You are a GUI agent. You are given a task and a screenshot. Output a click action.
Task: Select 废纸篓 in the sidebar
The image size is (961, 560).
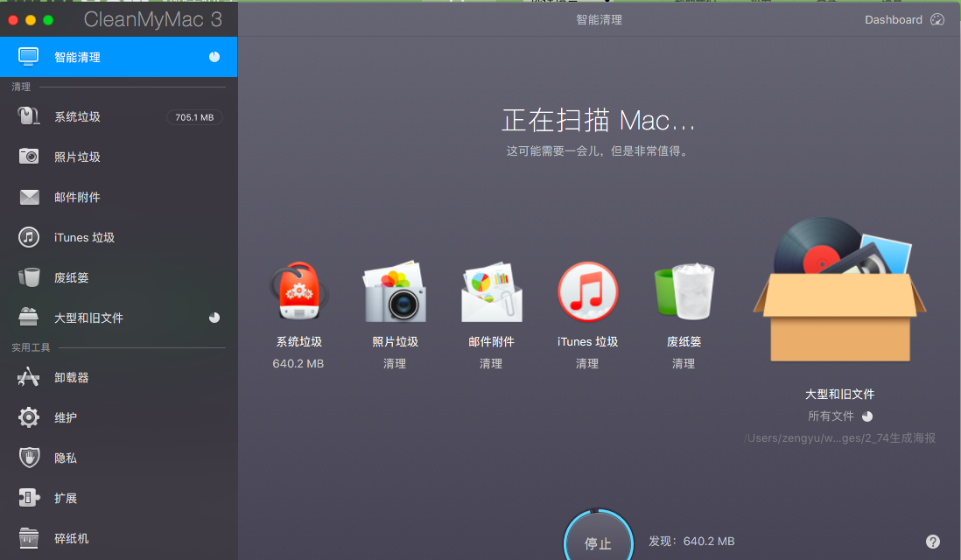click(x=118, y=277)
